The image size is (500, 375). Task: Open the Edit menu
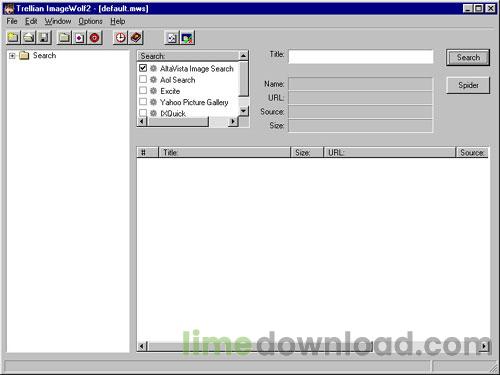(31, 21)
